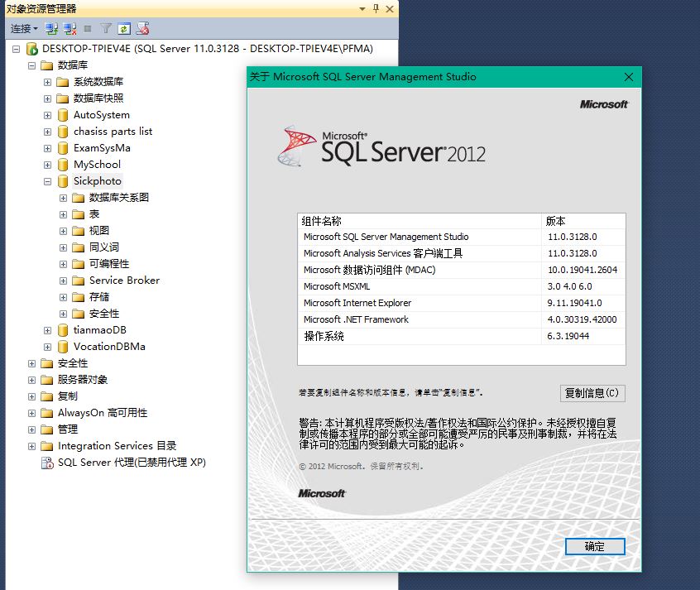Expand the chasiss parts list database
This screenshot has height=590, width=700.
(x=47, y=132)
